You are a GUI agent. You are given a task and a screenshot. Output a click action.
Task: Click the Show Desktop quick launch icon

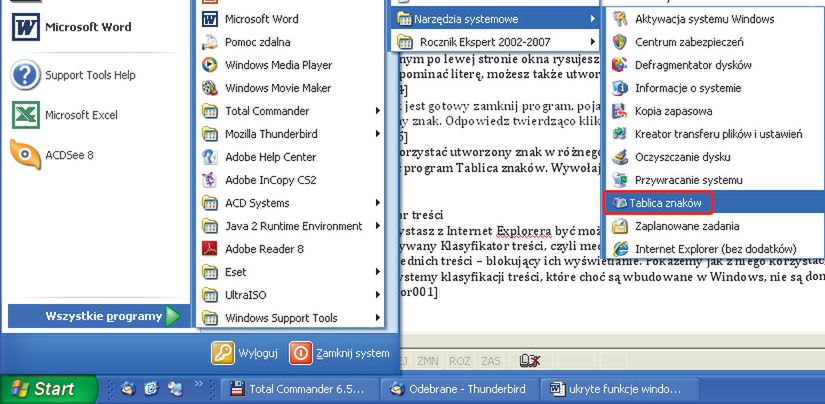point(175,389)
